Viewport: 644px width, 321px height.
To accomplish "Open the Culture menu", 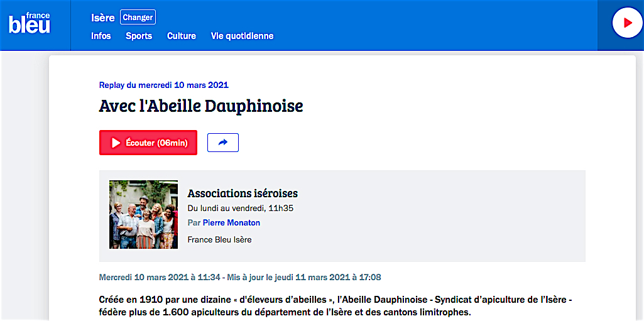I will click(182, 36).
